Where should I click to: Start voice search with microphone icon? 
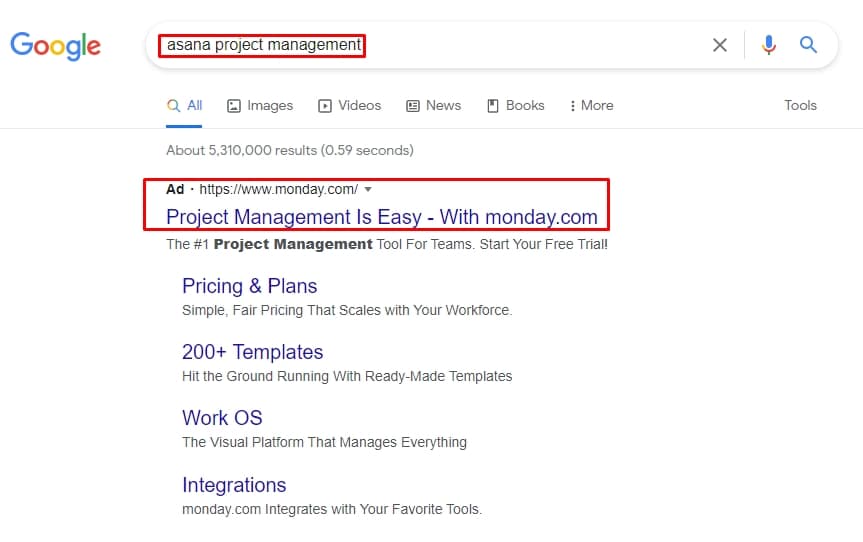pos(768,45)
